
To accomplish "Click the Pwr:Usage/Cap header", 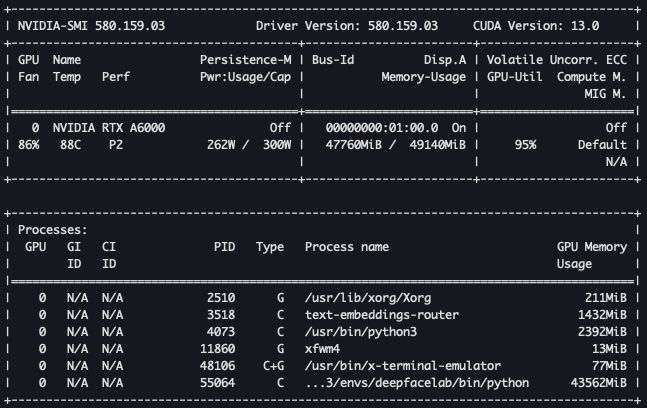I will [x=246, y=77].
